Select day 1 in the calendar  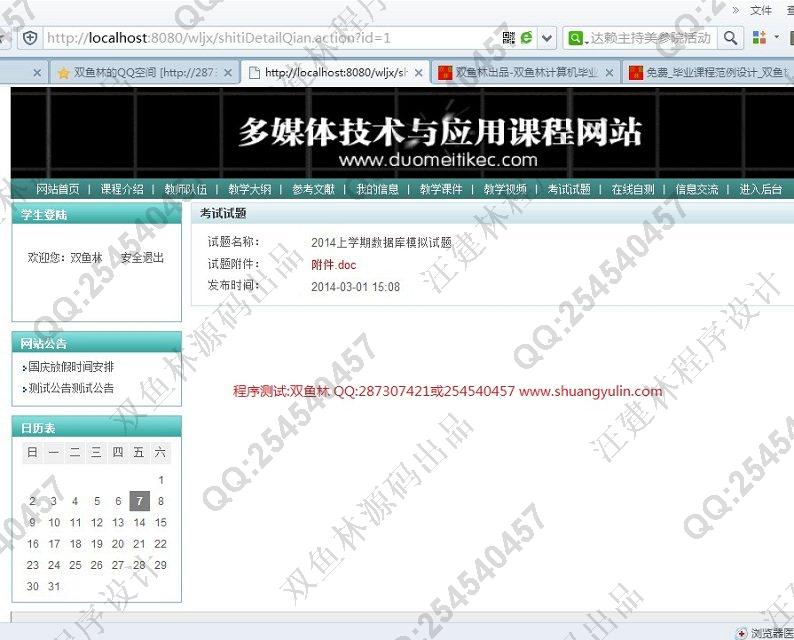pyautogui.click(x=161, y=480)
